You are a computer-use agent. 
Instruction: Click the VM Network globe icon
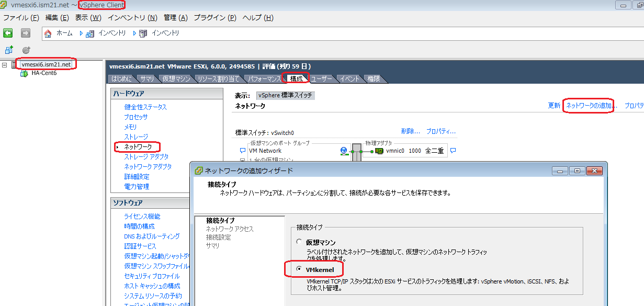[344, 151]
